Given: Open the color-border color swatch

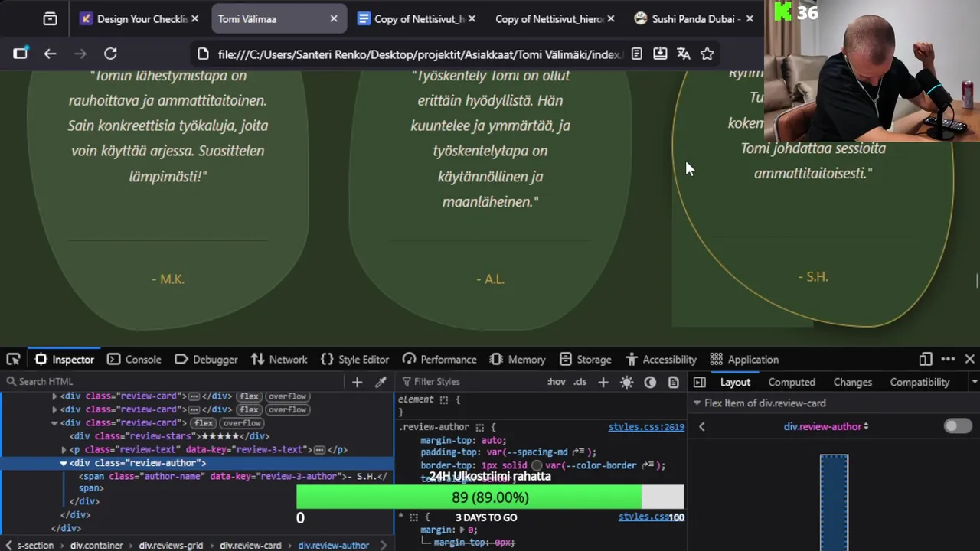Looking at the screenshot, I should point(537,465).
